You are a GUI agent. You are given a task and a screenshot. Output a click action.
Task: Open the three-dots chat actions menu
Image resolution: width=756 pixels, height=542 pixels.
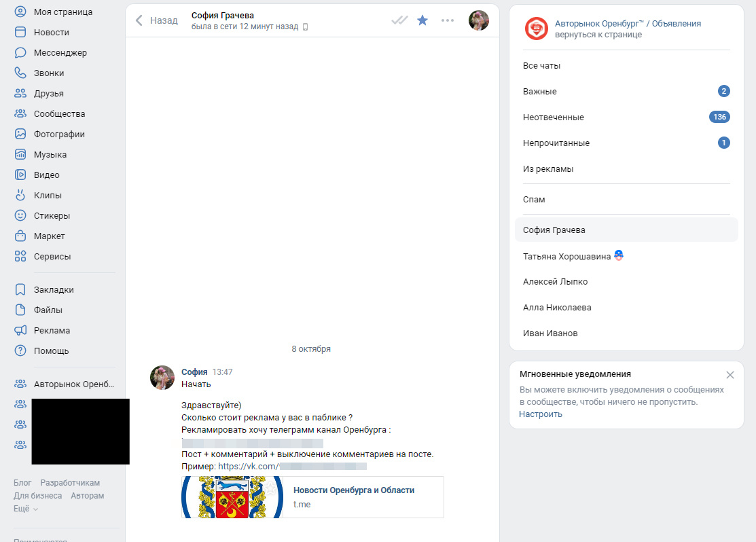coord(448,20)
